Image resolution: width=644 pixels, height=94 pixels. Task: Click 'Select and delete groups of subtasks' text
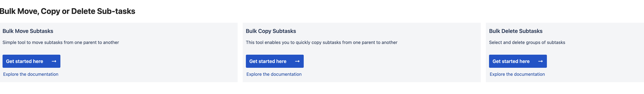527,43
